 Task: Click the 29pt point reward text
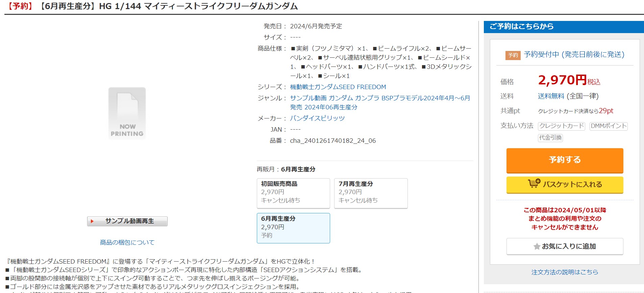606,111
